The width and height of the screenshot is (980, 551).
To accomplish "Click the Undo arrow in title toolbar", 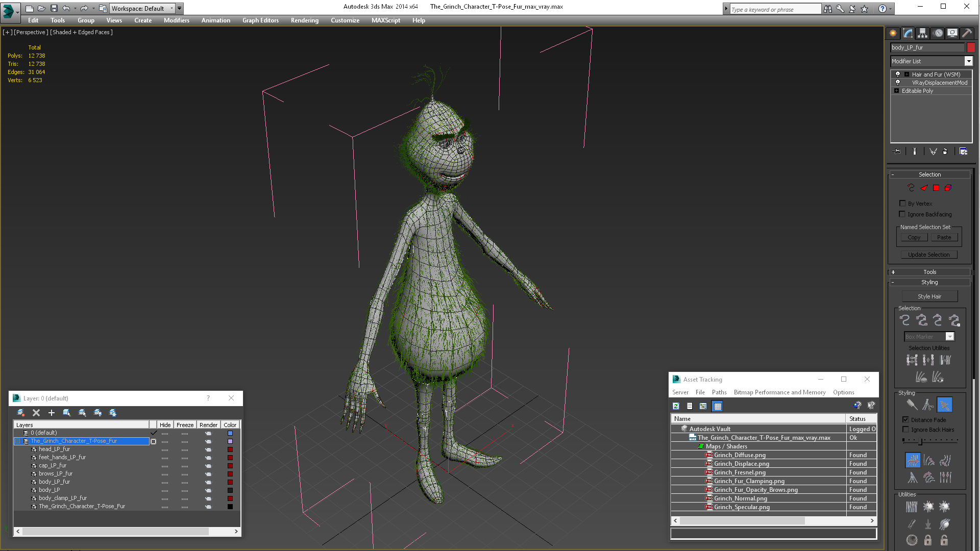I will tap(66, 8).
